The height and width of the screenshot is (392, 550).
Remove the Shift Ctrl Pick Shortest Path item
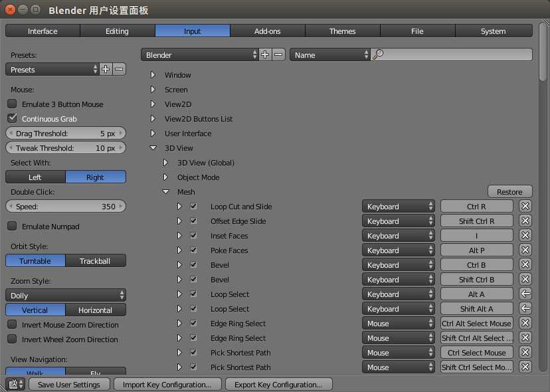coord(525,367)
